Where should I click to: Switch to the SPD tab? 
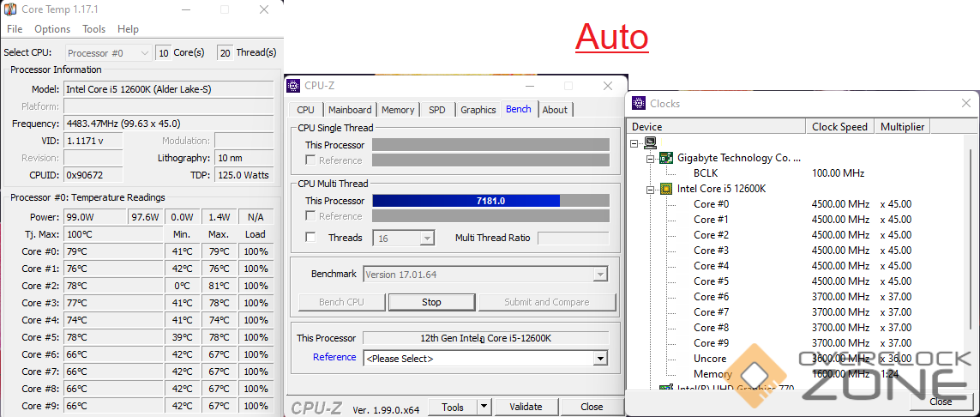[437, 110]
